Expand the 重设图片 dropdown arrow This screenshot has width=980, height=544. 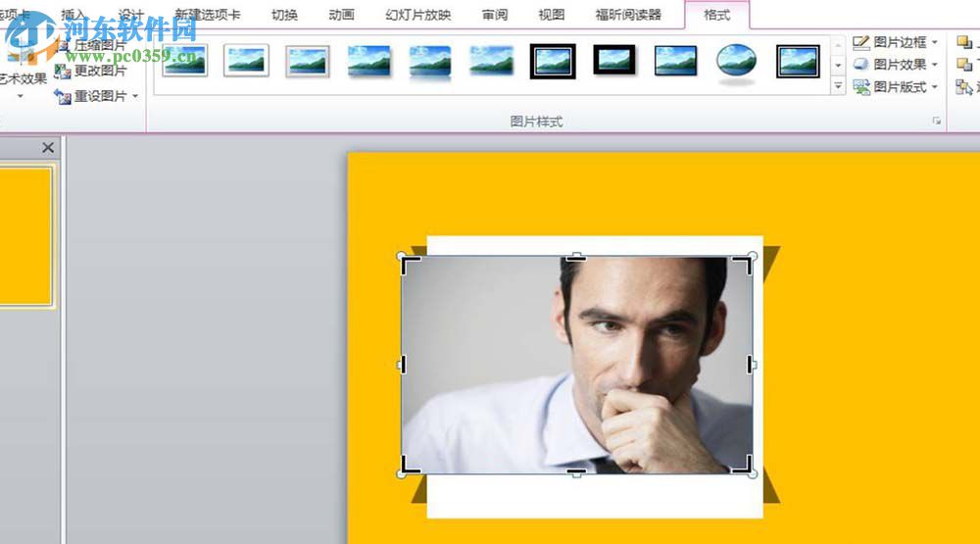135,96
